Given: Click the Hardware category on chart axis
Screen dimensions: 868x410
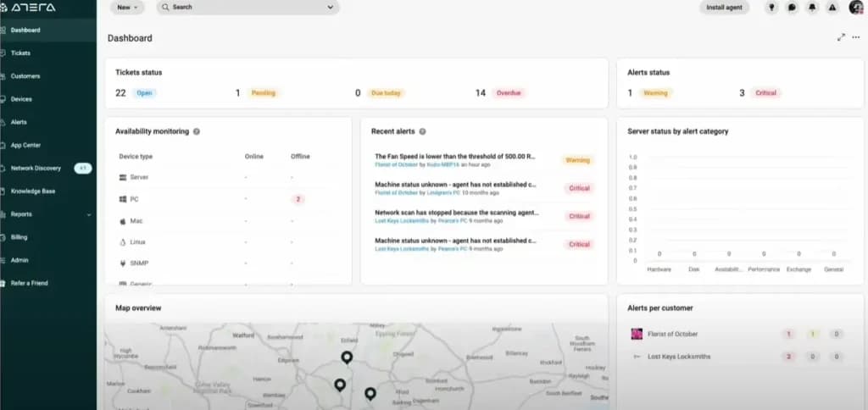Looking at the screenshot, I should click(x=659, y=269).
